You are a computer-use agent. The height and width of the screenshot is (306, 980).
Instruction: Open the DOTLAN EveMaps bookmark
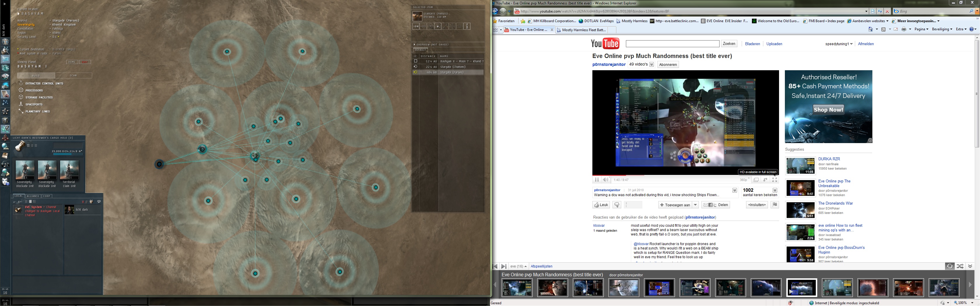596,21
